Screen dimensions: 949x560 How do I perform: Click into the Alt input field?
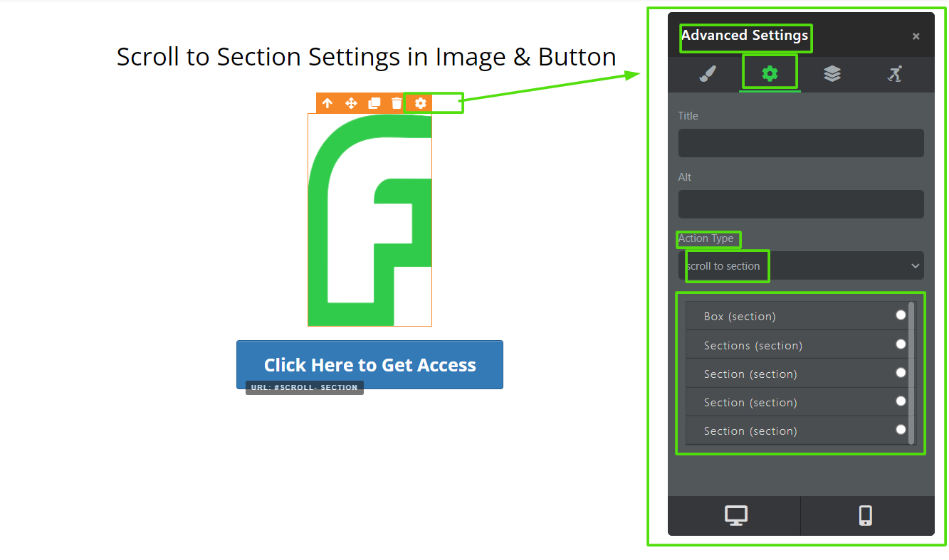click(801, 204)
